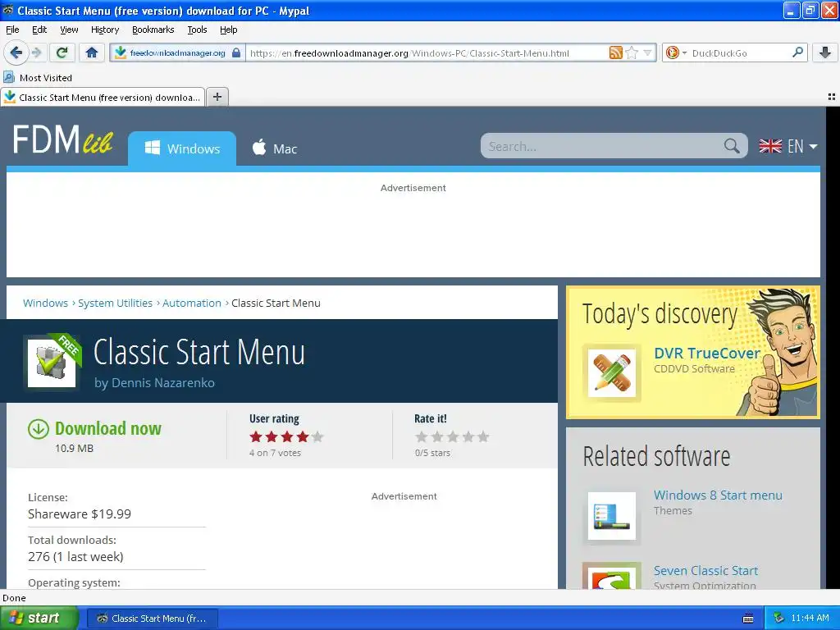
Task: Reload the page with refresh icon
Action: [x=62, y=52]
